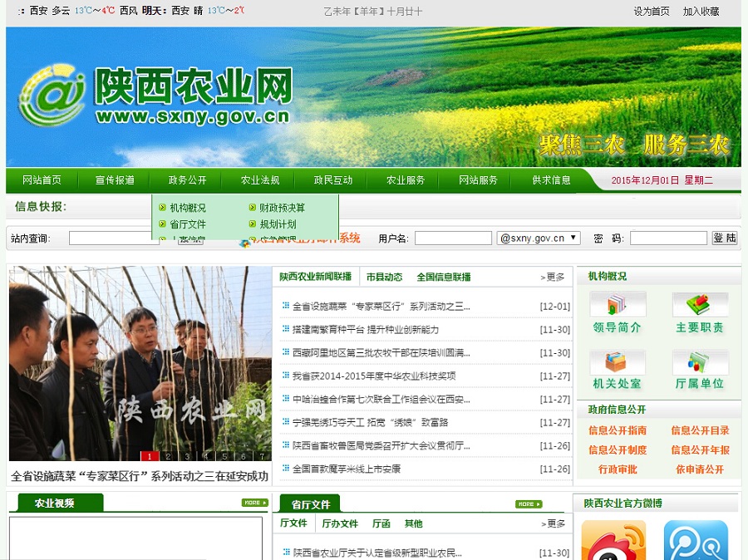Switch to 厅办文件 tab
This screenshot has width=748, height=560.
point(340,523)
